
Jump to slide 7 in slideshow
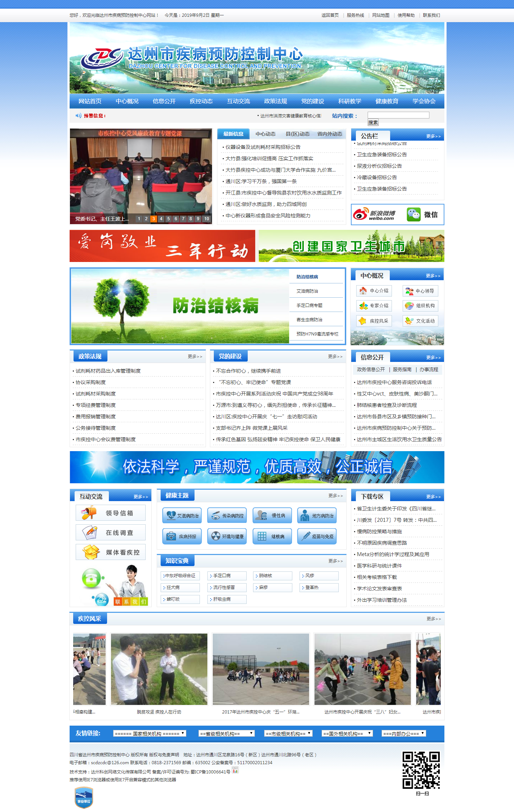pos(183,219)
